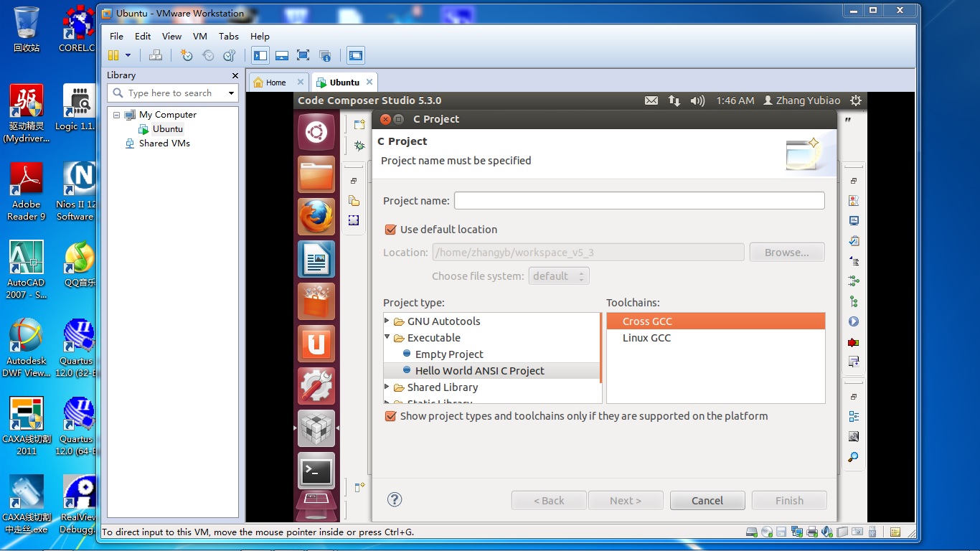Screen dimensions: 980x551
Task: Close the Library panel
Action: 235,75
